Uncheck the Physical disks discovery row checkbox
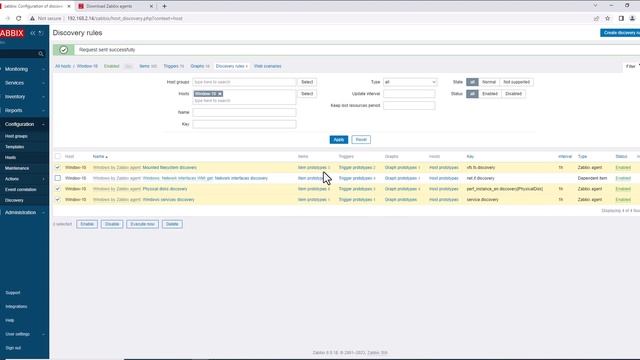The image size is (640, 360). 58,189
